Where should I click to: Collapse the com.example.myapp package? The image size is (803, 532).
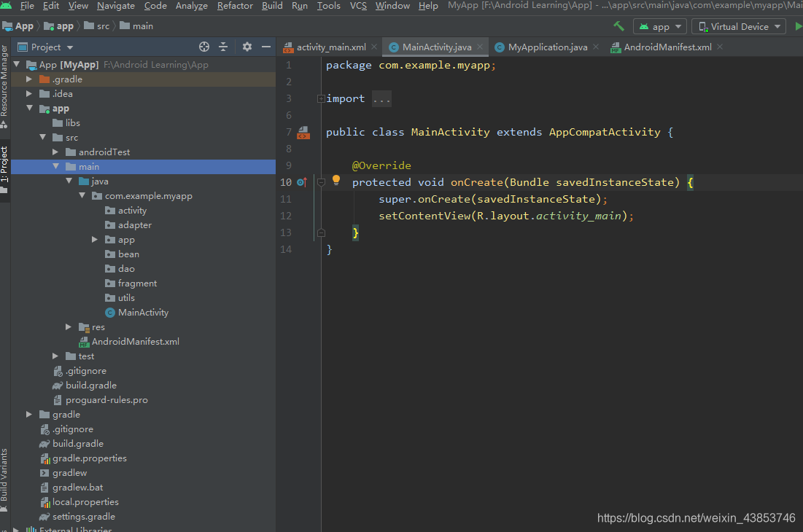click(82, 196)
